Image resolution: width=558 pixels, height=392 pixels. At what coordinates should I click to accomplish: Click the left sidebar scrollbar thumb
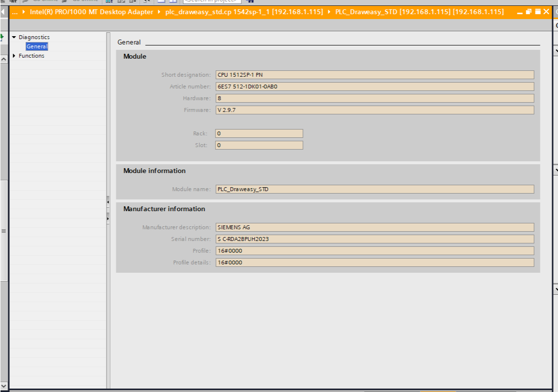click(x=4, y=231)
